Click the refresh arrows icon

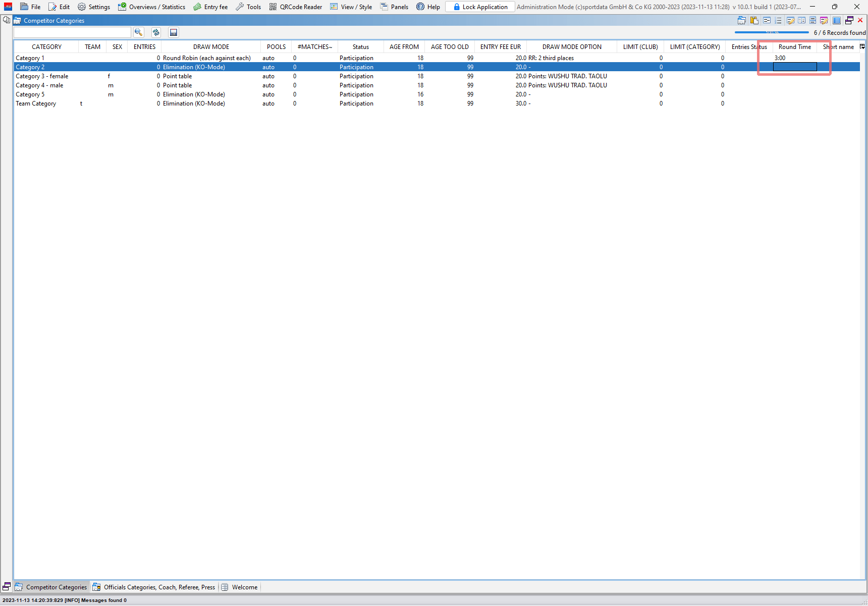156,32
